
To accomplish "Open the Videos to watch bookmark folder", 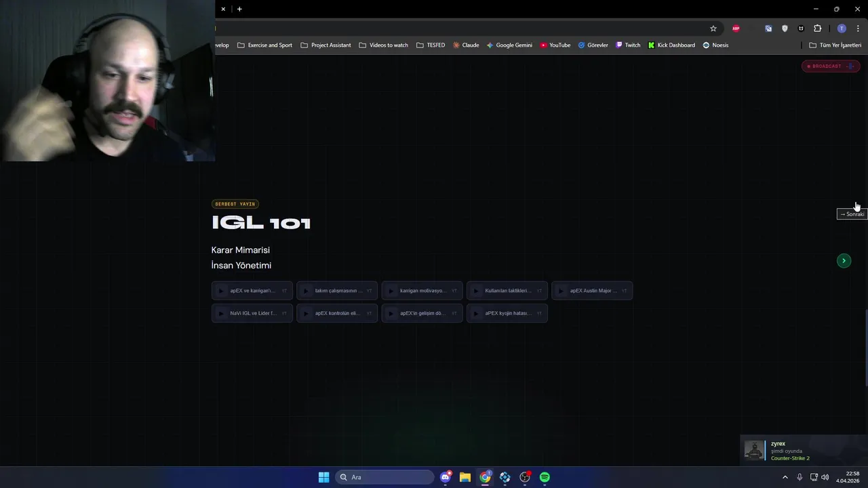I will click(x=384, y=45).
